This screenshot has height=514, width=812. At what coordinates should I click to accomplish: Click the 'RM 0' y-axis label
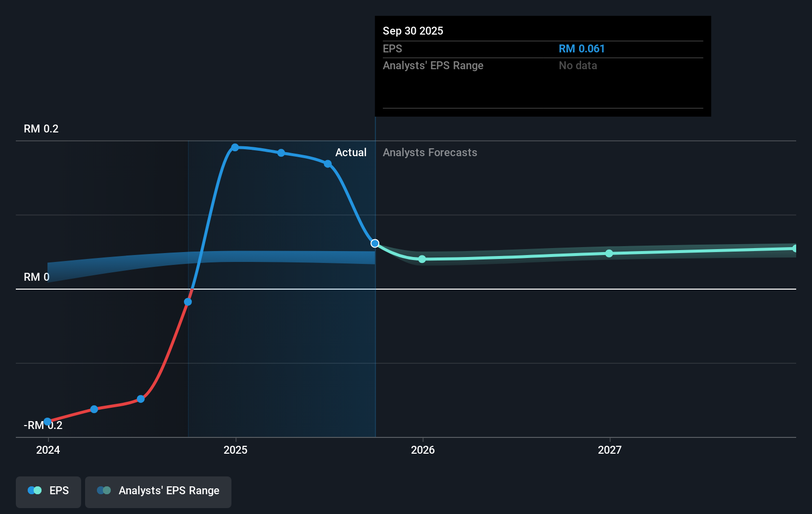[x=37, y=277]
